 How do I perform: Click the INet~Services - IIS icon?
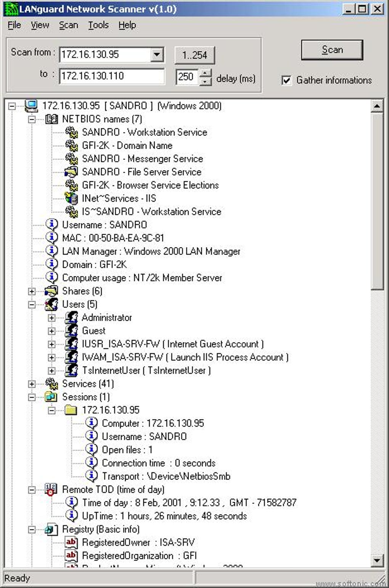[71, 198]
